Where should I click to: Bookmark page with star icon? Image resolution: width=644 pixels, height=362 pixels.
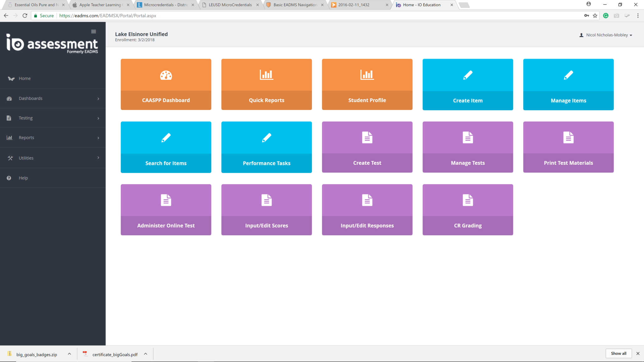595,16
